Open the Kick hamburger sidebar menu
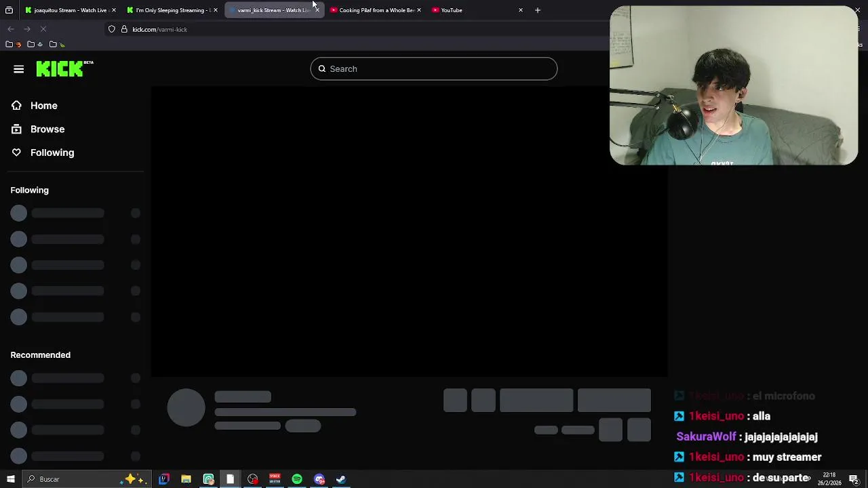Viewport: 868px width, 488px height. (18, 69)
